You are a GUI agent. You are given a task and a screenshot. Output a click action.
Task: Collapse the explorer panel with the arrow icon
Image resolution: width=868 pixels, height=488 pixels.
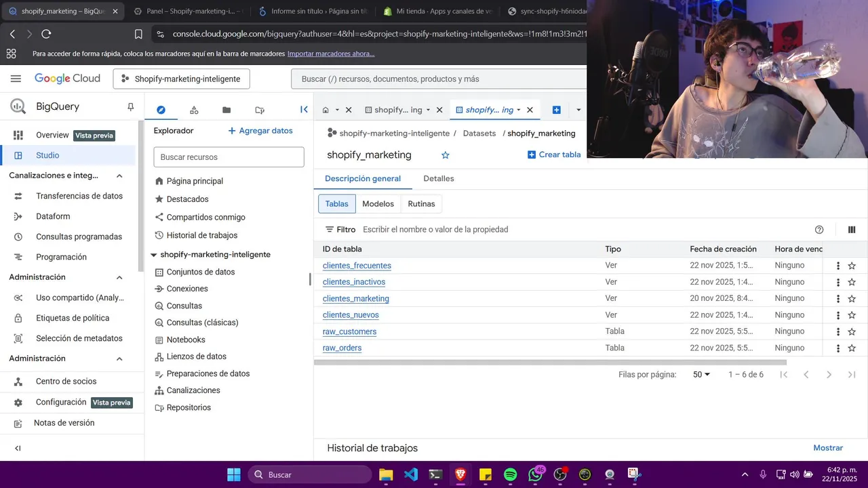pos(304,109)
